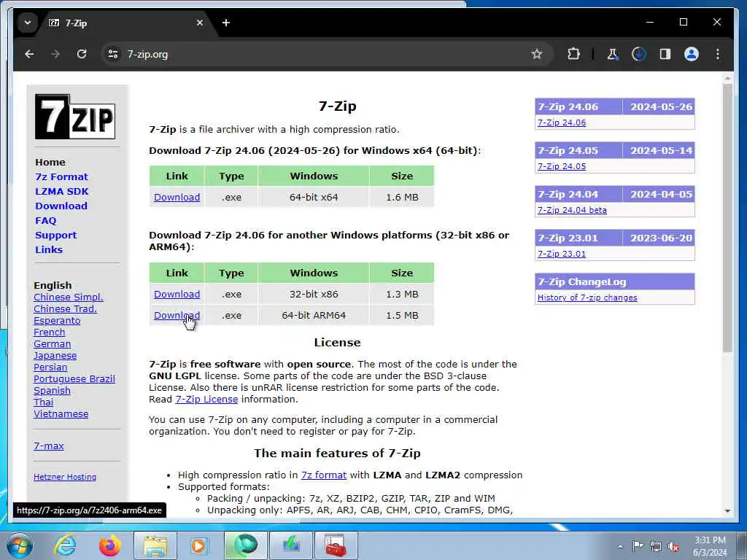Open Windows Explorer folder taskbar icon
The image size is (747, 560).
pyautogui.click(x=155, y=545)
